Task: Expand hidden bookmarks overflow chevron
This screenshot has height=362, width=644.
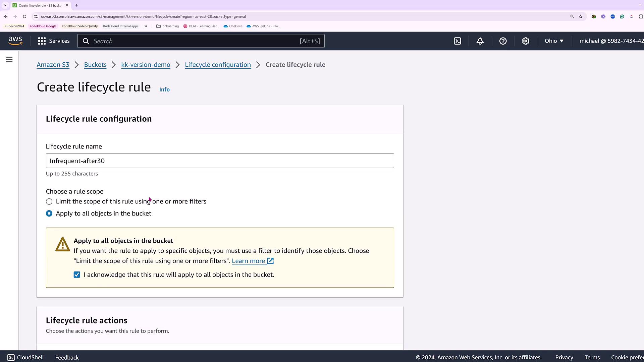Action: tap(146, 26)
